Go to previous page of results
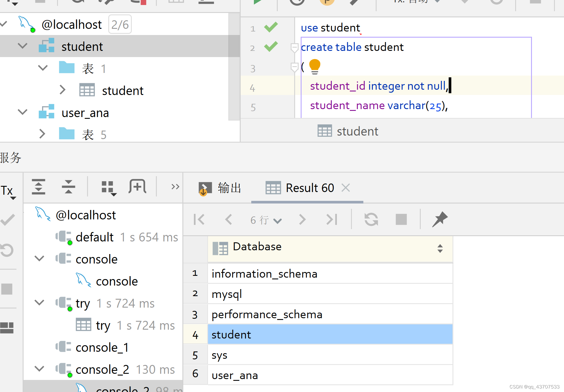Viewport: 564px width, 392px height. point(229,219)
